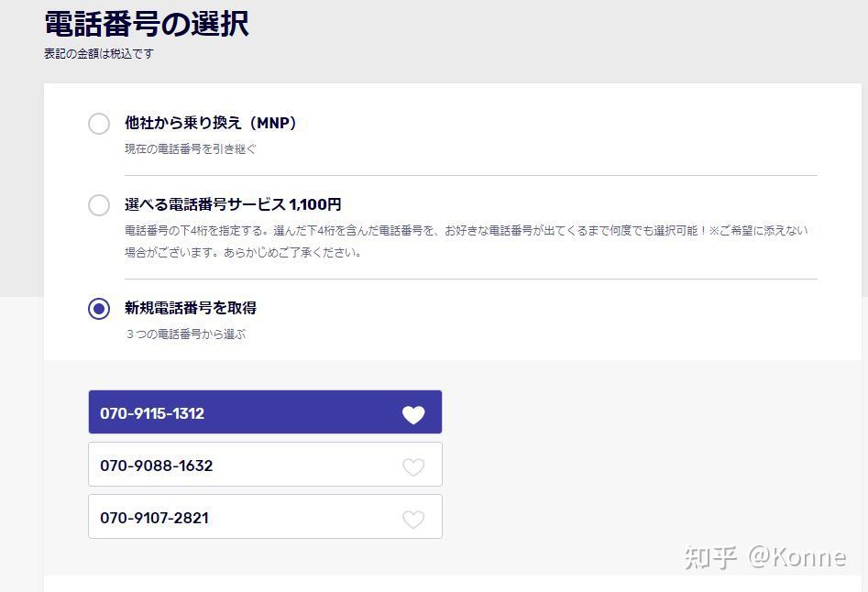Pick the phone number text 070-9088-1632
The height and width of the screenshot is (592, 868).
pos(157,466)
